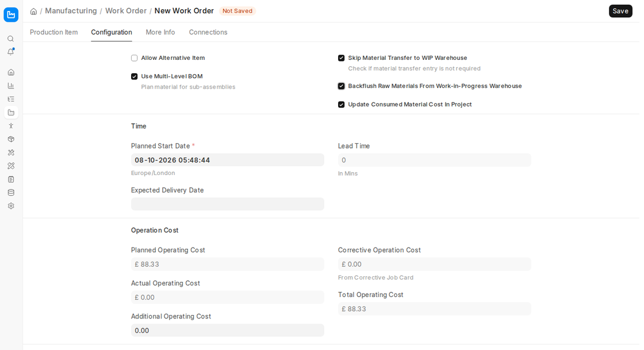Open the bar chart sidebar icon
The image size is (644, 350).
click(11, 86)
